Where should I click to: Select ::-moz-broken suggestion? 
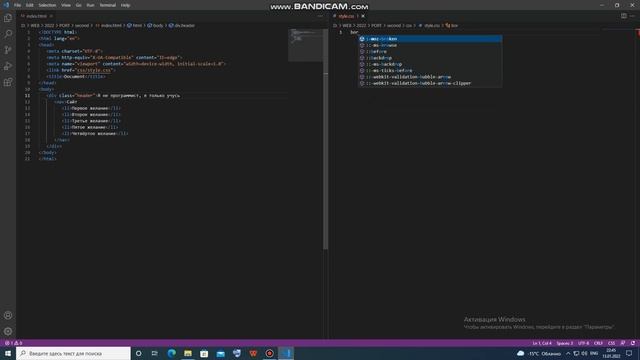coord(430,39)
